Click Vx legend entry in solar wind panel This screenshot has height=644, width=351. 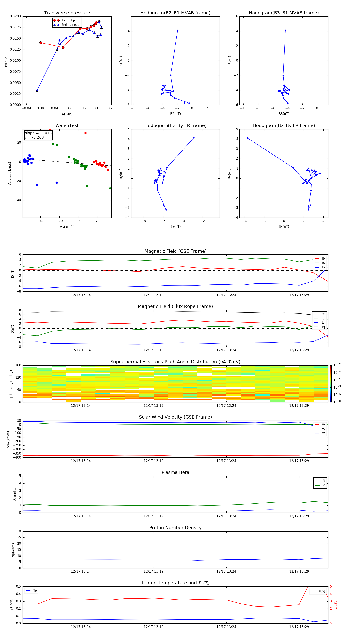(320, 424)
